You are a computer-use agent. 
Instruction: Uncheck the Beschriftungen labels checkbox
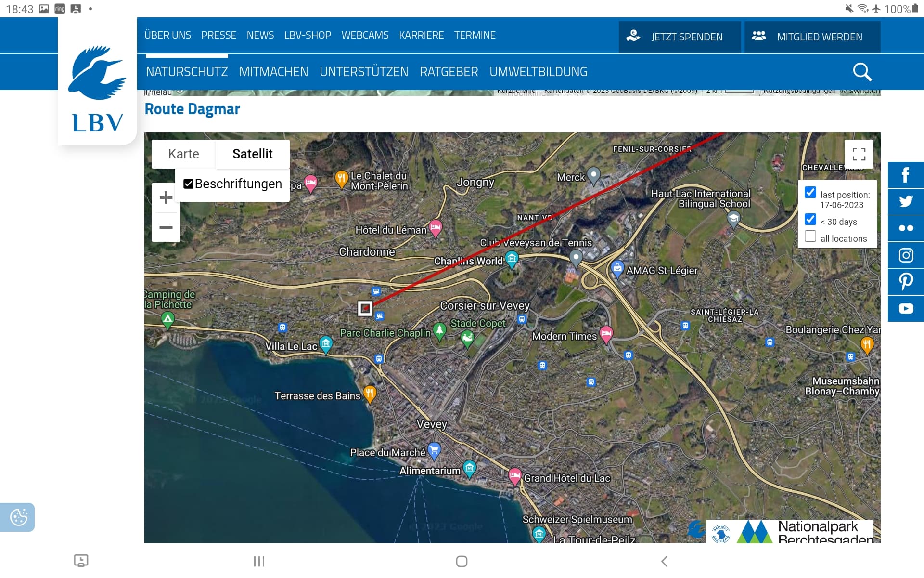click(188, 184)
